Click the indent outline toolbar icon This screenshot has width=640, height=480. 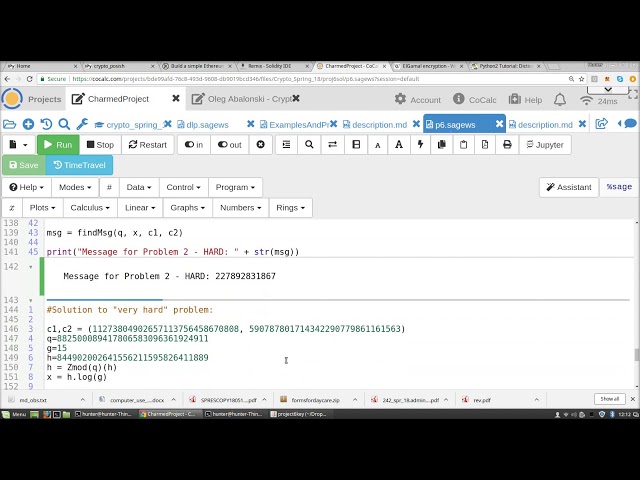[x=287, y=144]
